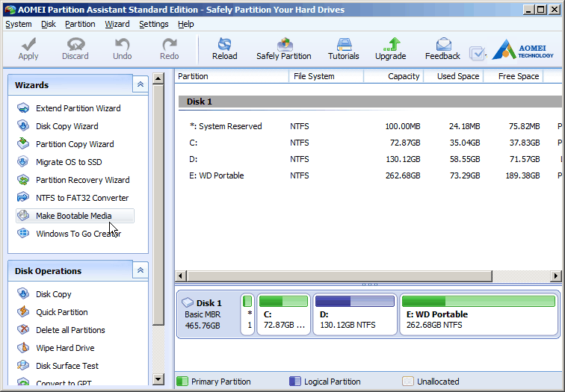
Task: Click the sidebar vertical scrollbar thumb
Action: pyautogui.click(x=158, y=205)
